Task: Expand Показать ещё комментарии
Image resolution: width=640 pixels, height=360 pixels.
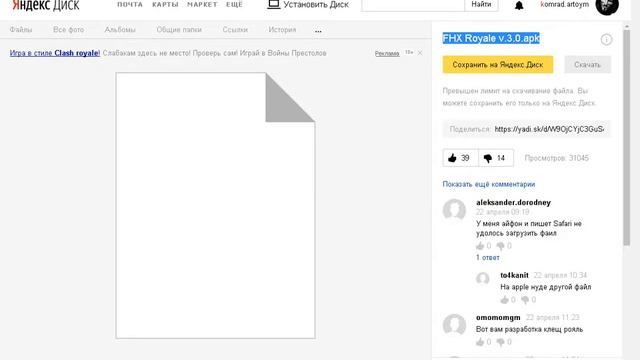Action: pos(489,184)
